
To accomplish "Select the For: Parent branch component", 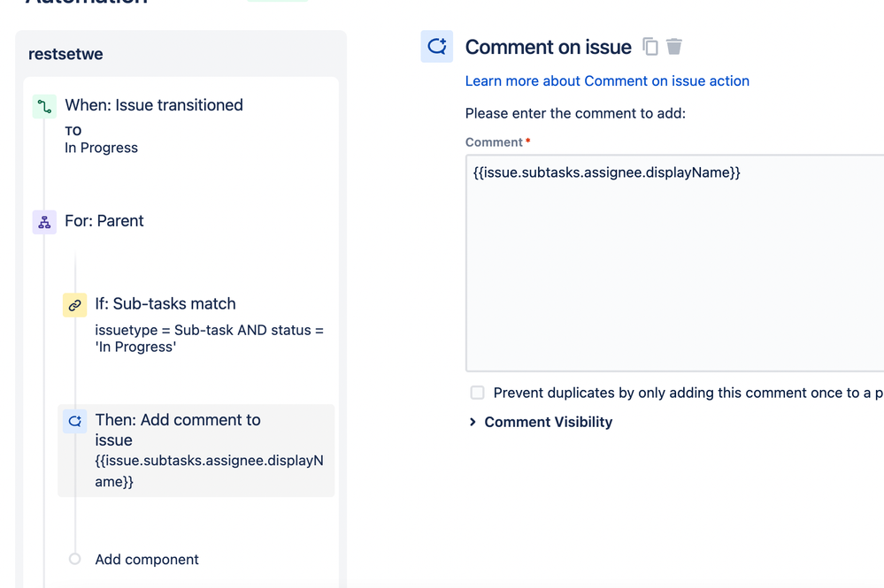I will (x=104, y=221).
